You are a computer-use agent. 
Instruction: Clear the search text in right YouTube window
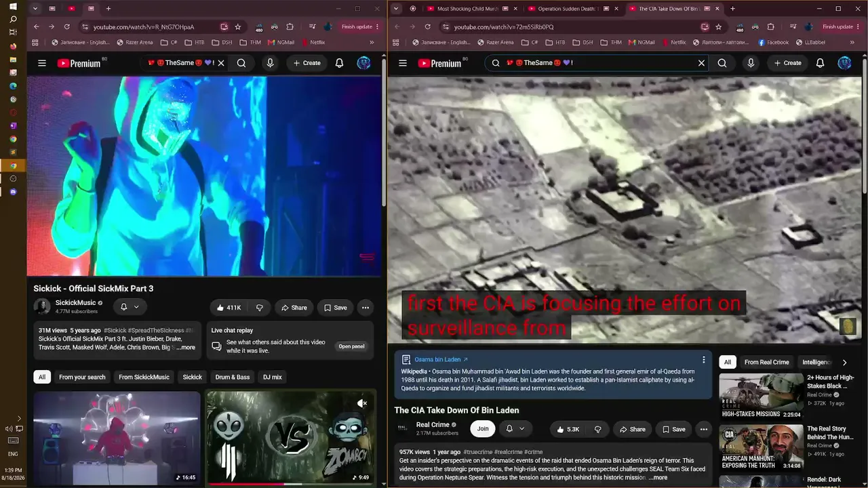point(702,63)
